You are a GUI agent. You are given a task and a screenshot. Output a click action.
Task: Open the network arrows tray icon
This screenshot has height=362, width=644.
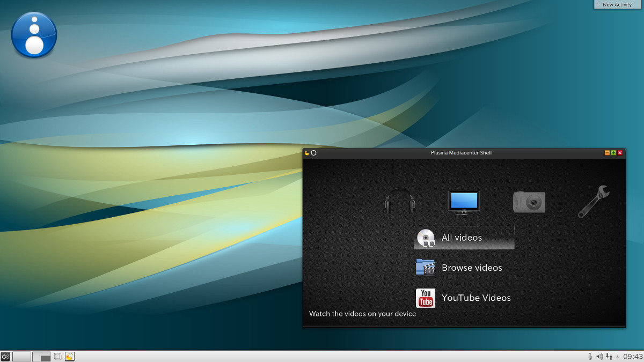tap(609, 356)
